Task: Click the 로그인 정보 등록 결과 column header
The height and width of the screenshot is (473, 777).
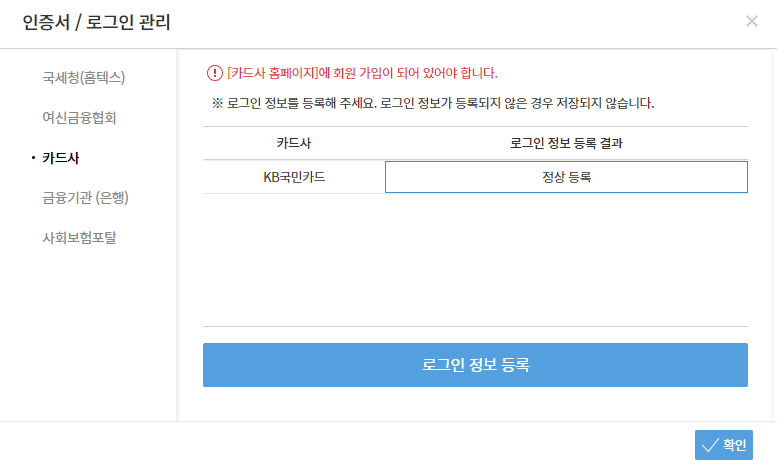Action: click(x=566, y=143)
